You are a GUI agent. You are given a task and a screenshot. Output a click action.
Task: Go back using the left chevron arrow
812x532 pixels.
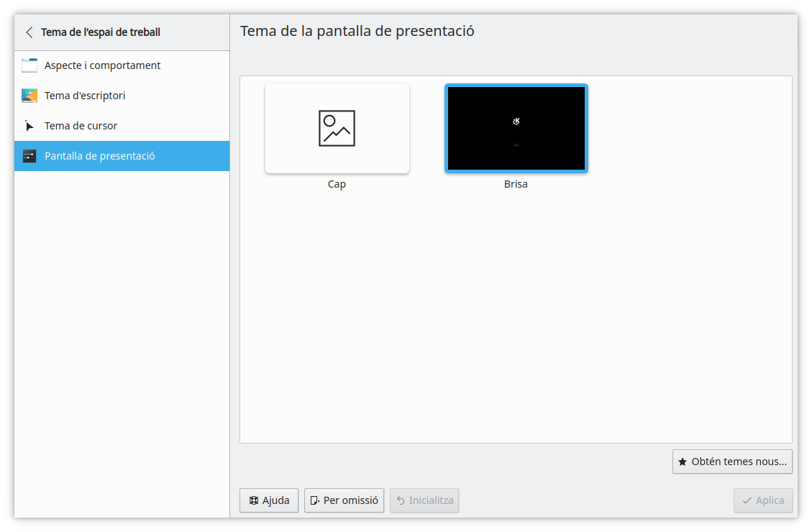(x=27, y=32)
